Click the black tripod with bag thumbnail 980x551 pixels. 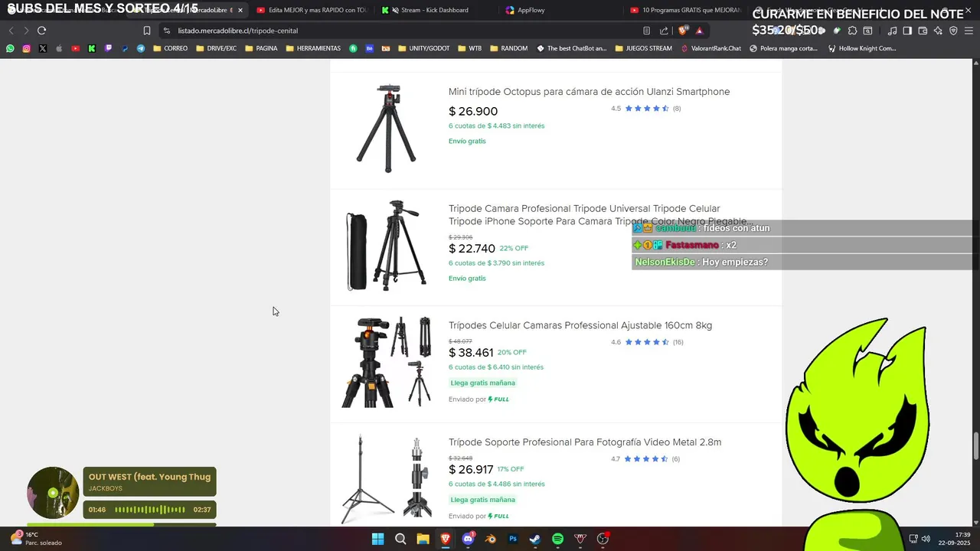(x=387, y=246)
